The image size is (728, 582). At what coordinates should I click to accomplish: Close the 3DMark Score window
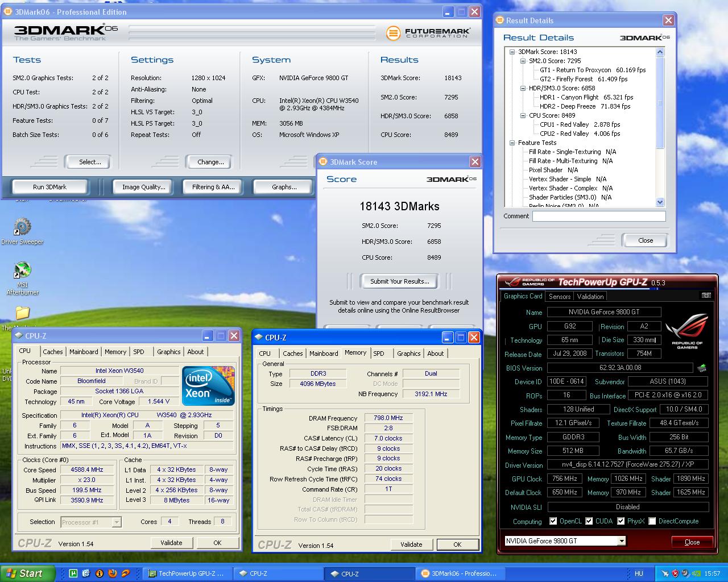475,162
